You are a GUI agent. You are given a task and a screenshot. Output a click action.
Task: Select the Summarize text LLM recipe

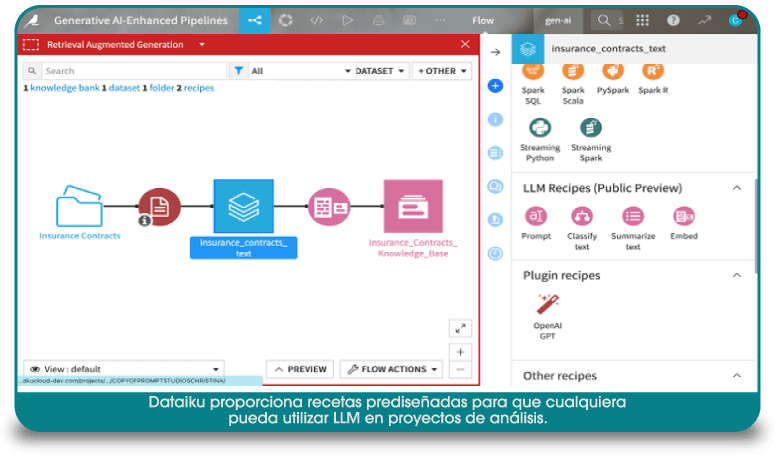(633, 216)
